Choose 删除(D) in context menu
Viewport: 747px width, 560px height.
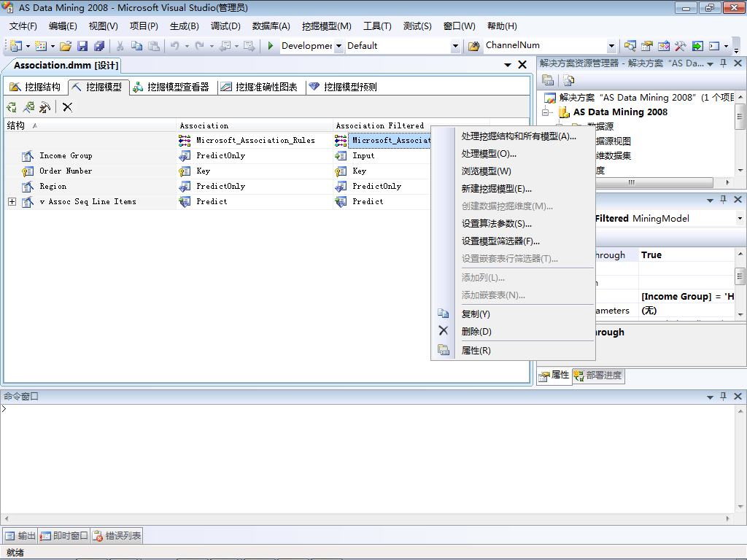(476, 332)
